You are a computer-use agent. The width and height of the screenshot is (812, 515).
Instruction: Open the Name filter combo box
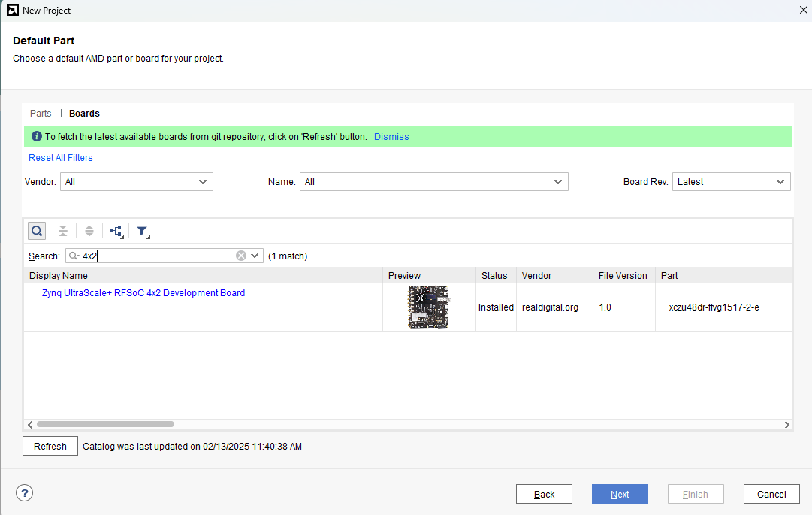[x=433, y=182]
